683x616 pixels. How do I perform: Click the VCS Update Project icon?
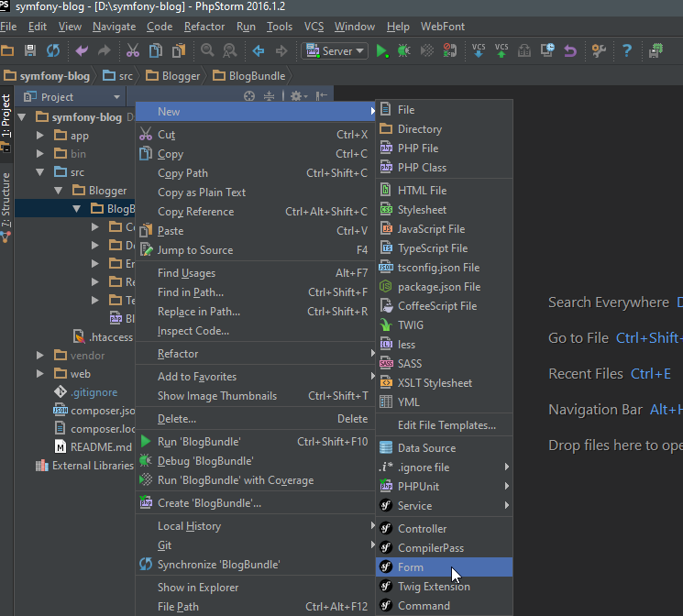click(479, 50)
